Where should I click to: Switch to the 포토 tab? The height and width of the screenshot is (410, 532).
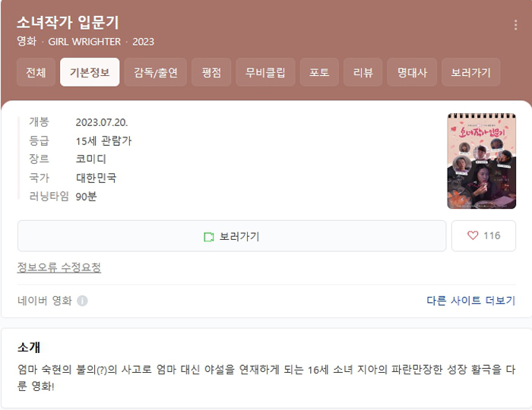point(319,72)
